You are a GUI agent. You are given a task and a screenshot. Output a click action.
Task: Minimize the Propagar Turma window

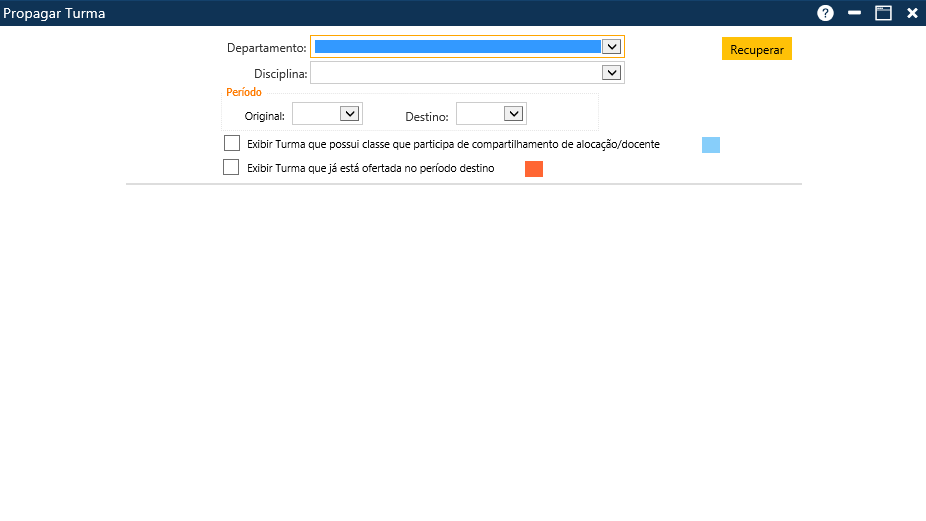(x=854, y=13)
